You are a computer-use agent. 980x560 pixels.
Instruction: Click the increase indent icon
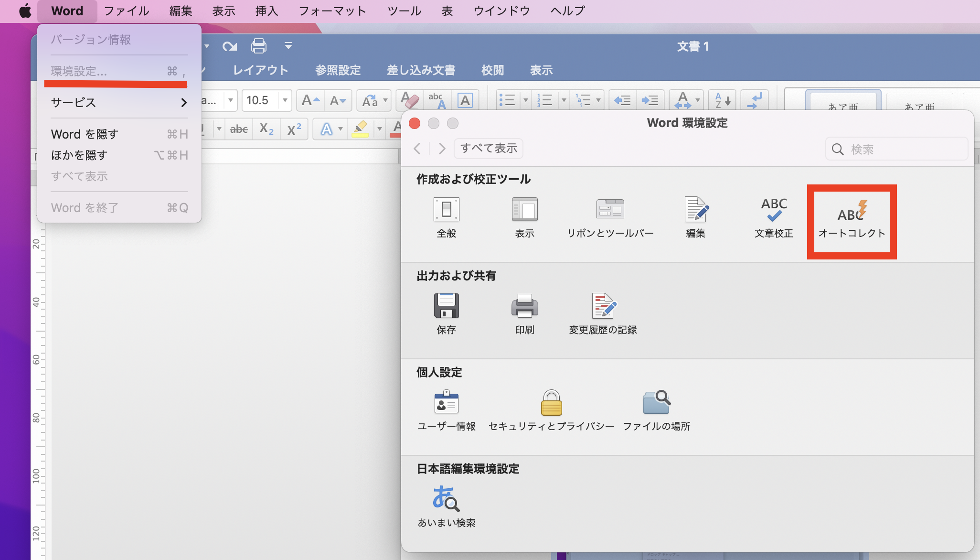click(x=650, y=100)
